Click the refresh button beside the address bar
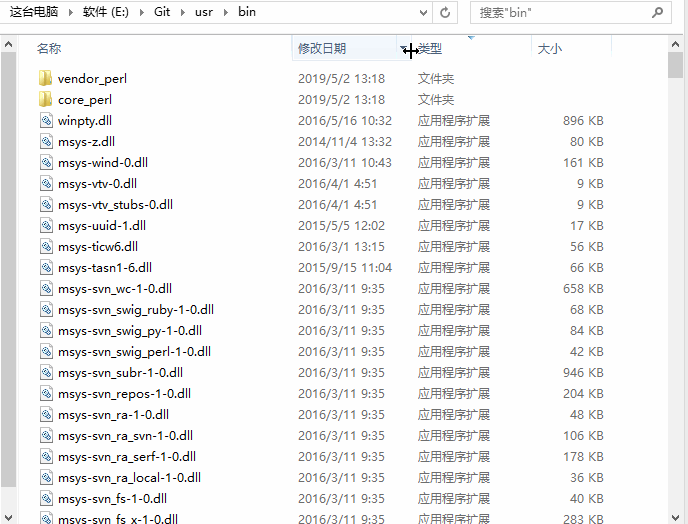The height and width of the screenshot is (524, 688). 446,13
